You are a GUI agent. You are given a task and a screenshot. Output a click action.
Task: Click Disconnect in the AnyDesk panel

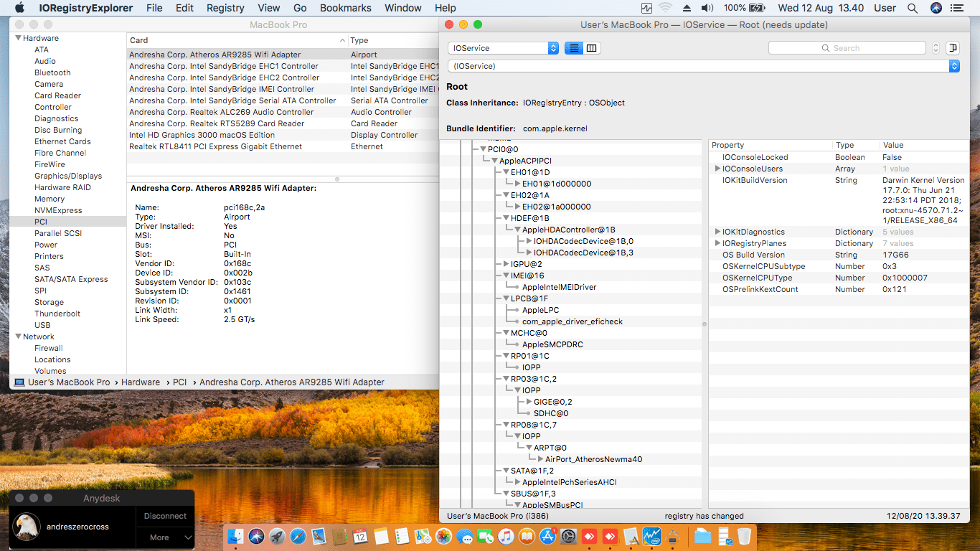pyautogui.click(x=164, y=515)
